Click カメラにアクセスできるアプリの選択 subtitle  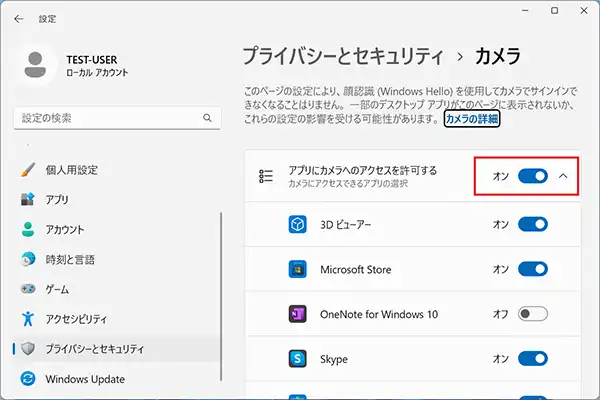pyautogui.click(x=348, y=184)
